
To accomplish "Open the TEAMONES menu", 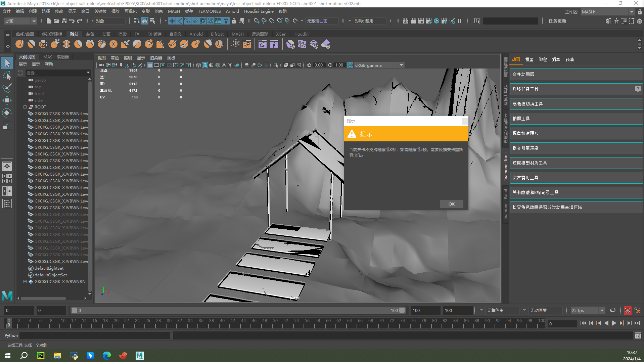I will [209, 11].
